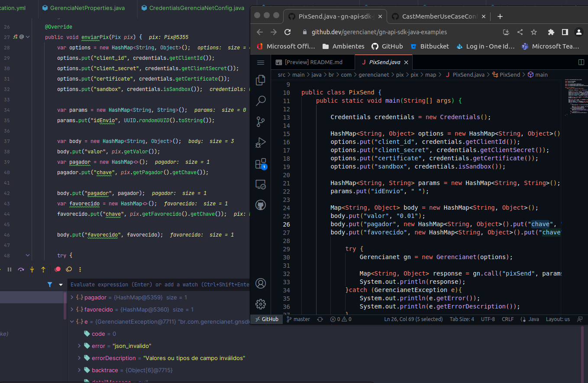
Task: Click feedback icon in github.dev status bar
Action: click(580, 319)
